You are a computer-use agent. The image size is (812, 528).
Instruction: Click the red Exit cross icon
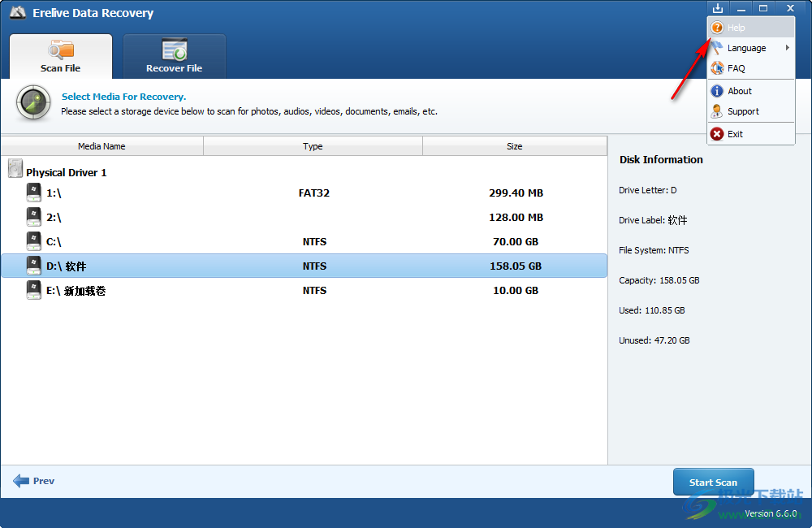click(717, 134)
